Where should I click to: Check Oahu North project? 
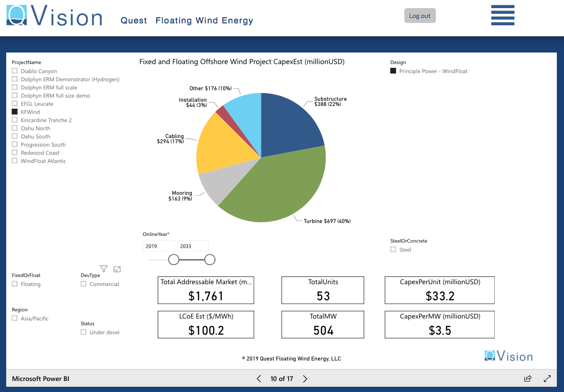[15, 128]
